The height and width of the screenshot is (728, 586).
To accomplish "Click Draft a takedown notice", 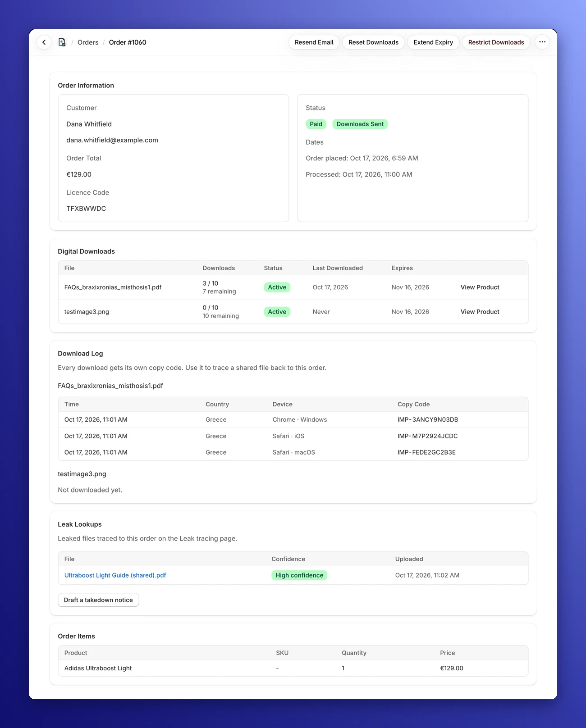I will point(98,600).
